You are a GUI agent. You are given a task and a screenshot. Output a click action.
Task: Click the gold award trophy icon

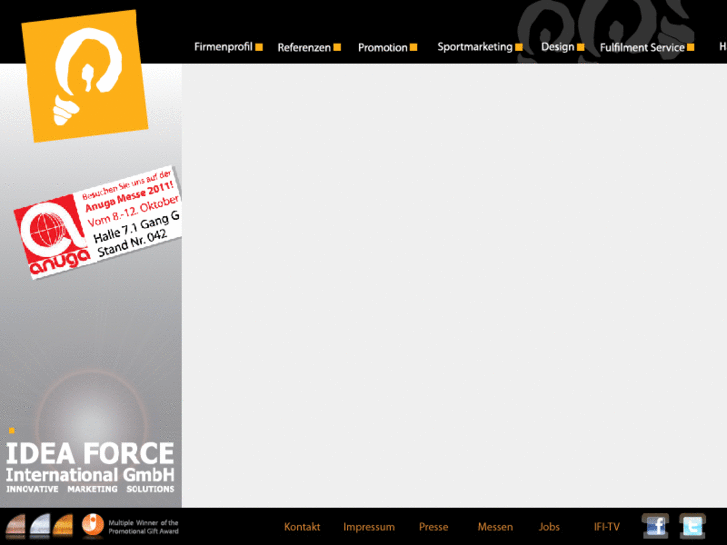click(63, 526)
